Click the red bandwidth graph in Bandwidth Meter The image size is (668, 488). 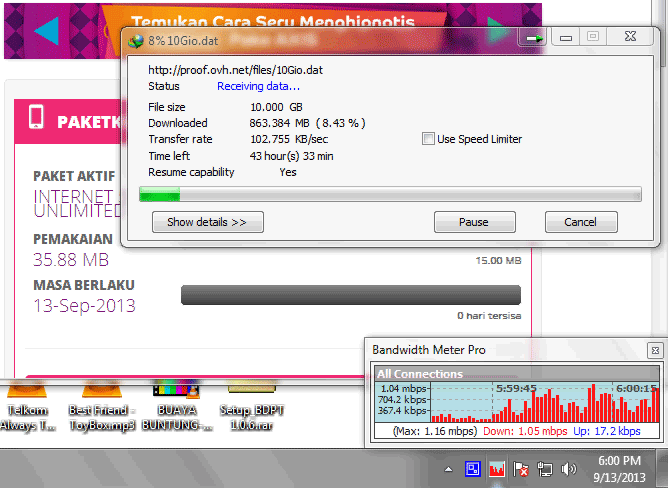pyautogui.click(x=545, y=402)
